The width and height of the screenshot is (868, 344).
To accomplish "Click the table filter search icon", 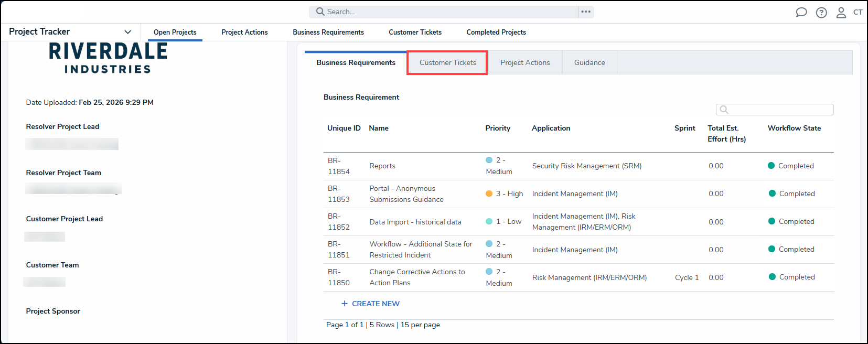I will click(724, 110).
